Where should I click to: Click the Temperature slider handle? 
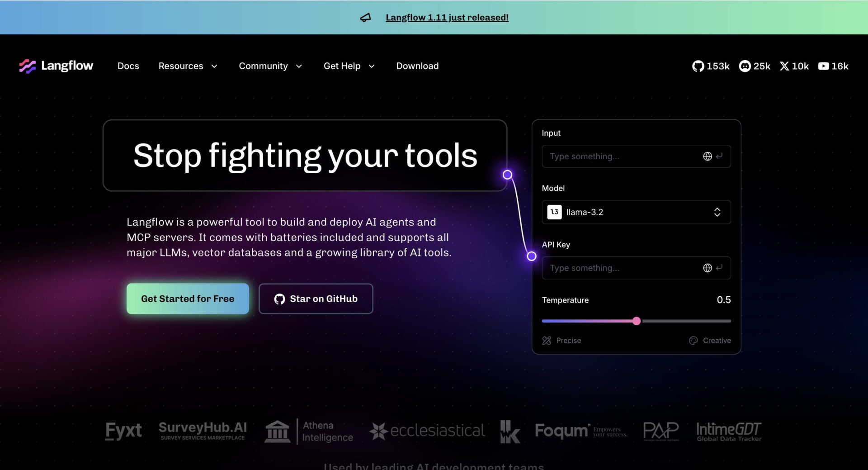coord(637,321)
